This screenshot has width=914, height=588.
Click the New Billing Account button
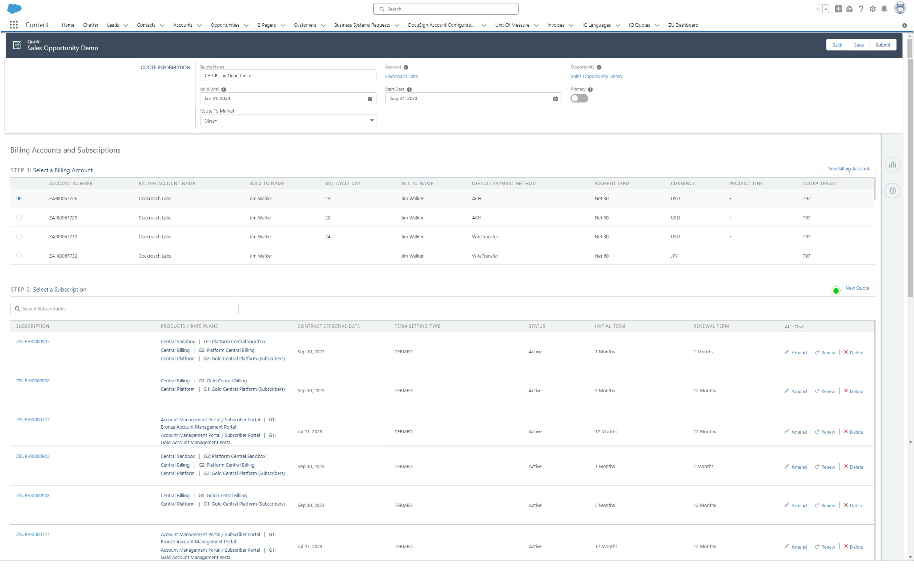[848, 168]
